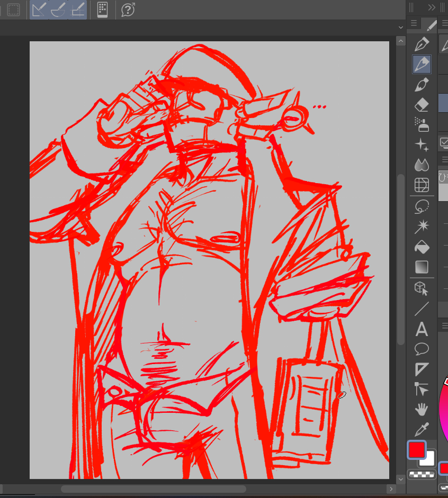The image size is (448, 498).
Task: Expand collapsed panels with double chevron
Action: [x=432, y=7]
